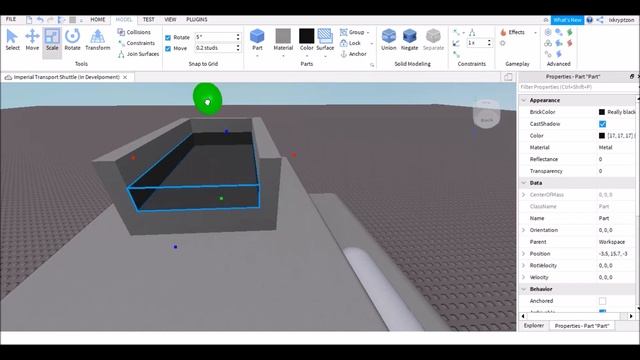Open the FILE menu
This screenshot has width=640, height=360.
(x=11, y=19)
